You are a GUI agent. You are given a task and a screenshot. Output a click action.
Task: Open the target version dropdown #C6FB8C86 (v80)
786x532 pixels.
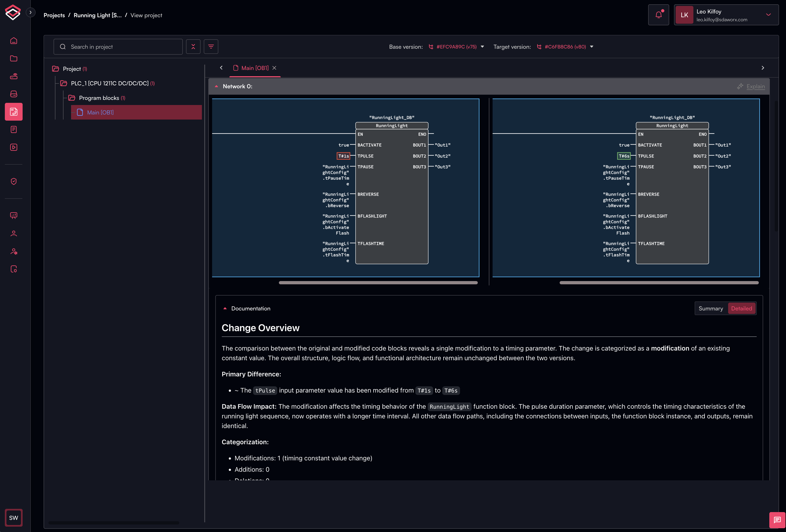pos(565,47)
